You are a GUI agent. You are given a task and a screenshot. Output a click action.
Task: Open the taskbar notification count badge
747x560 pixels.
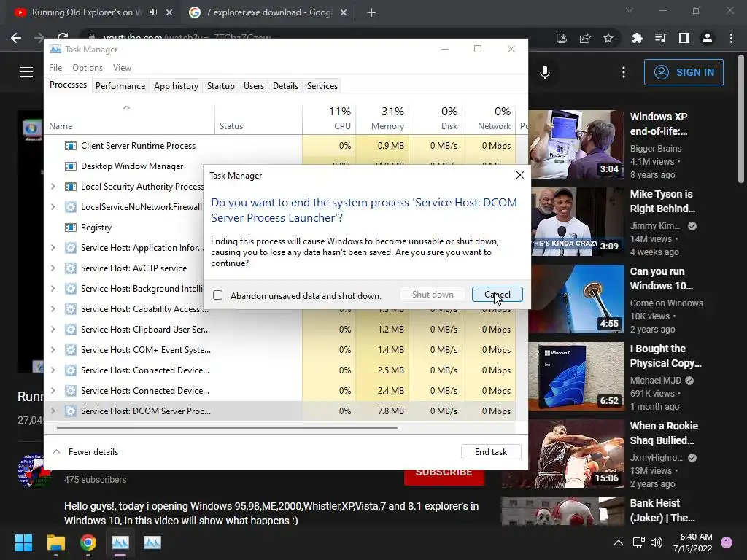[x=727, y=542]
